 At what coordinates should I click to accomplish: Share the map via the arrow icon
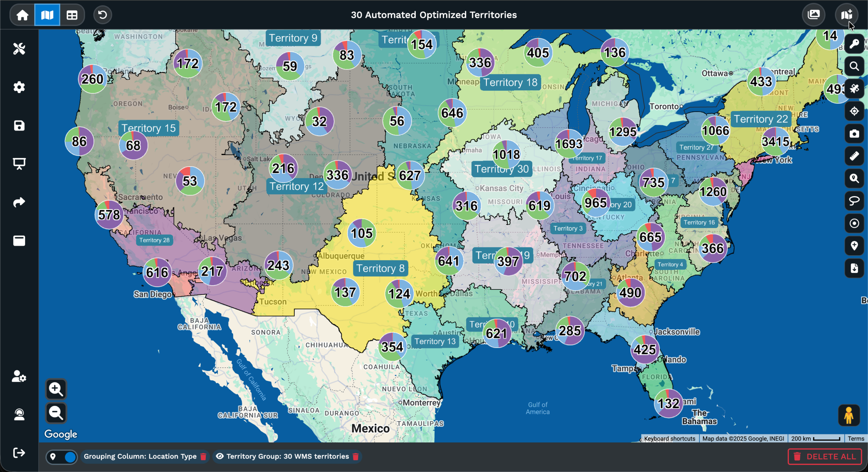coord(19,202)
